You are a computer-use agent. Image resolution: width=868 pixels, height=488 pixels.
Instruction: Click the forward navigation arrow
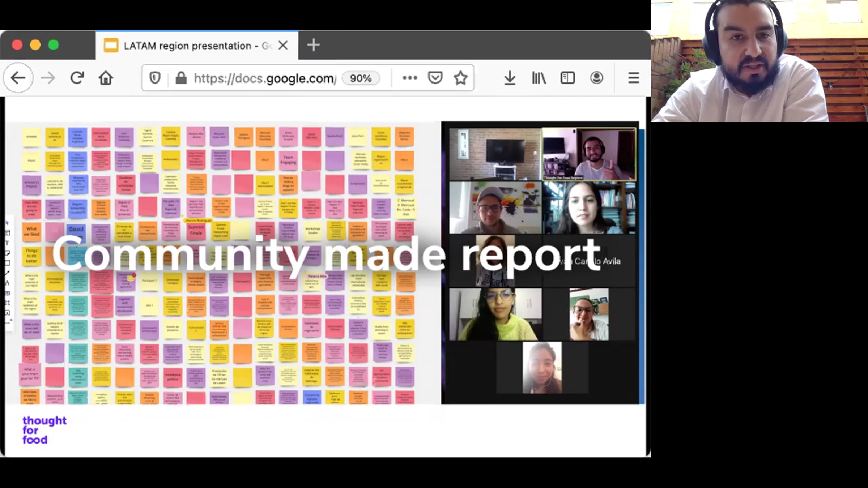47,78
